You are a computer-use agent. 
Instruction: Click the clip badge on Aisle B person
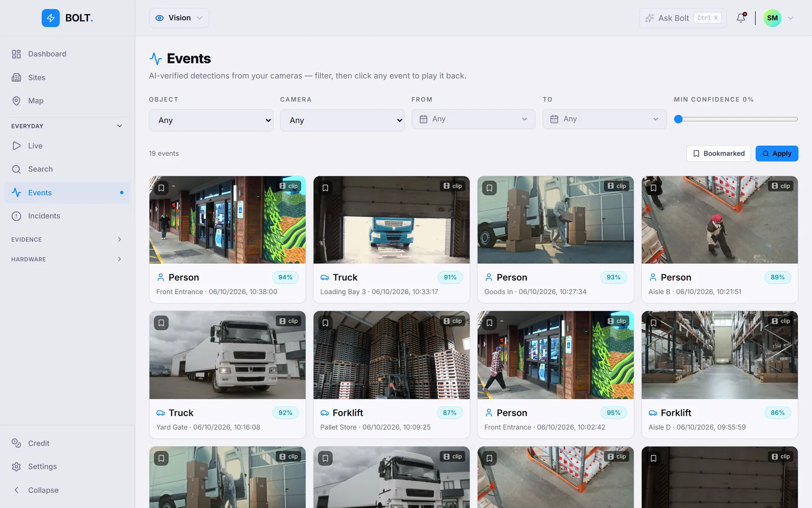coord(781,186)
